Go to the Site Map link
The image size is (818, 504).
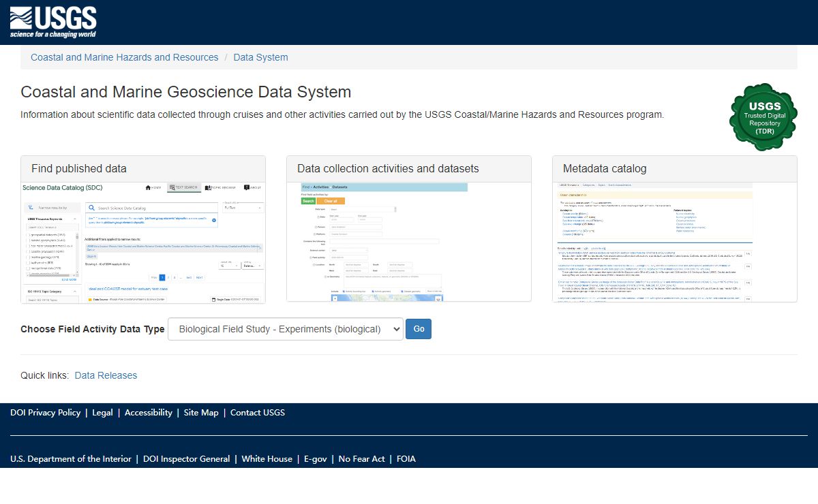201,412
